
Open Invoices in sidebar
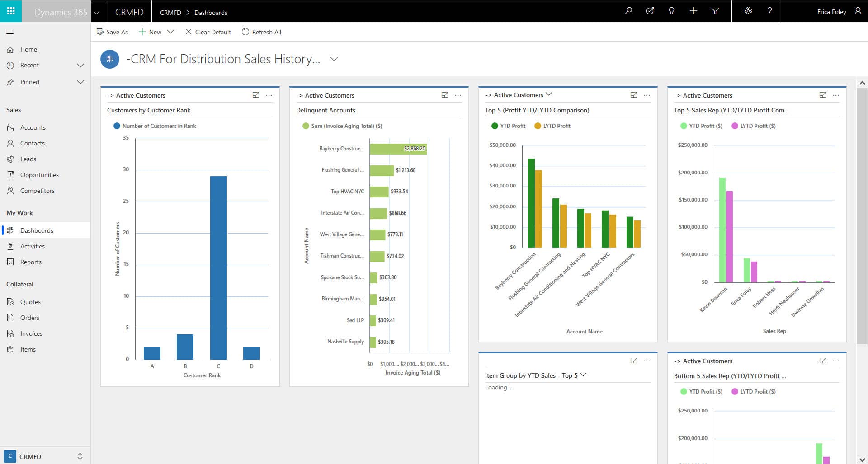click(45, 333)
